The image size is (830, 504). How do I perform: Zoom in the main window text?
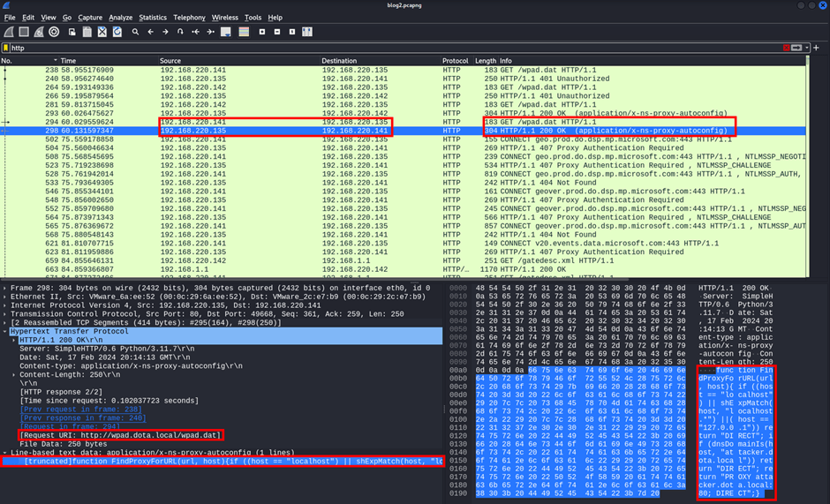point(262,32)
